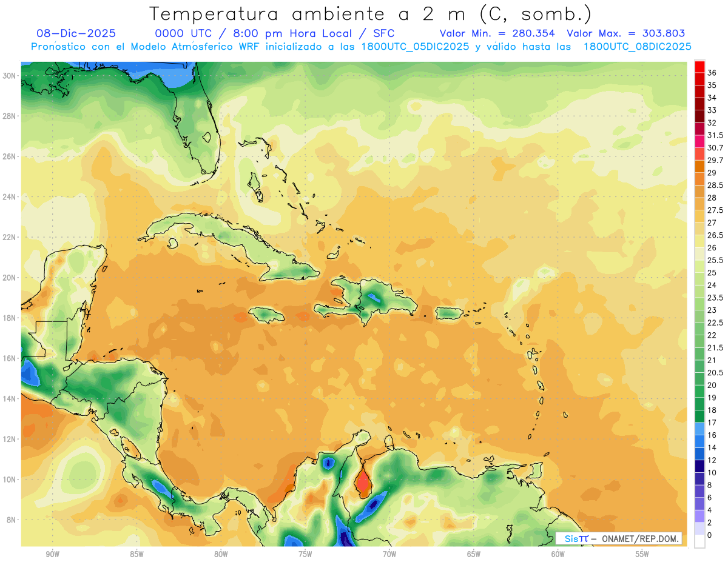Click the latitude label "30N"
The width and height of the screenshot is (728, 562).
(9, 76)
